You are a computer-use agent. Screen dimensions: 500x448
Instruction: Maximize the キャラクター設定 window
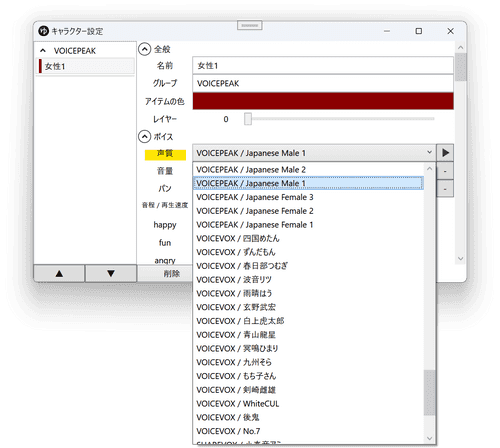[419, 31]
